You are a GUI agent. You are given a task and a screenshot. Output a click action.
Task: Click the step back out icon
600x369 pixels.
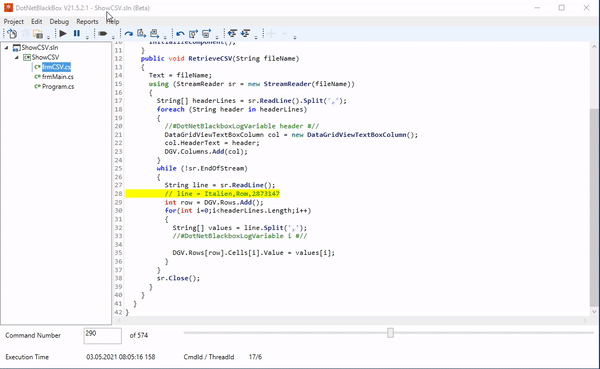pos(206,34)
